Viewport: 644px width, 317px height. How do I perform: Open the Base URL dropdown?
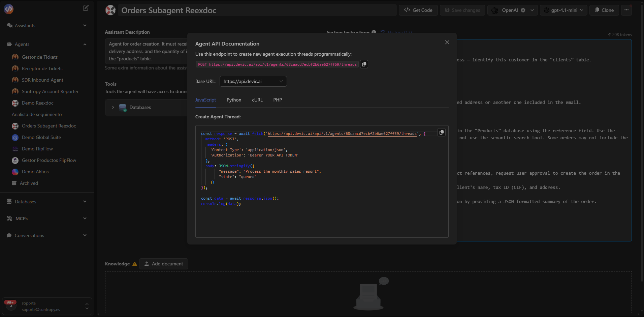253,81
